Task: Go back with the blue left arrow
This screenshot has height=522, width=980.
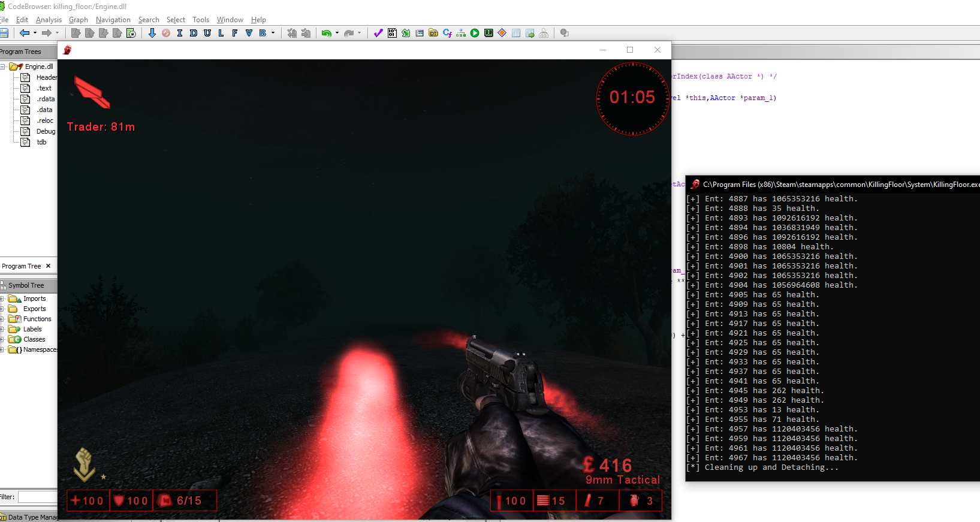Action: click(25, 33)
